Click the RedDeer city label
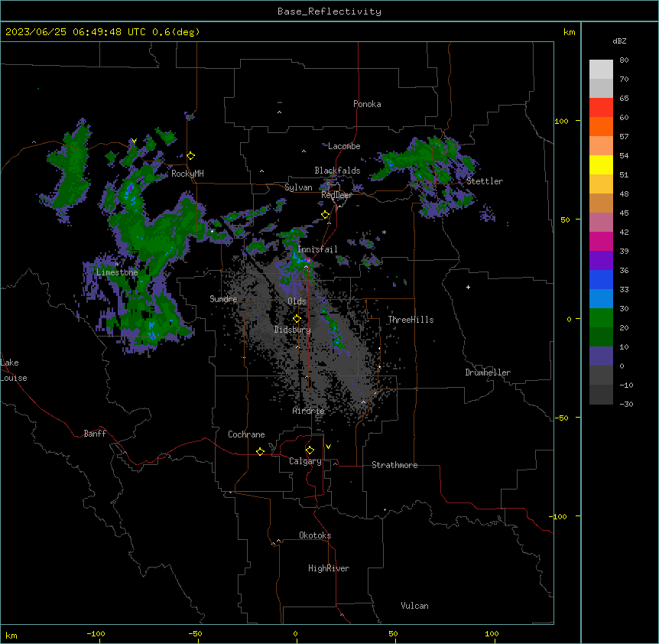 [x=336, y=195]
